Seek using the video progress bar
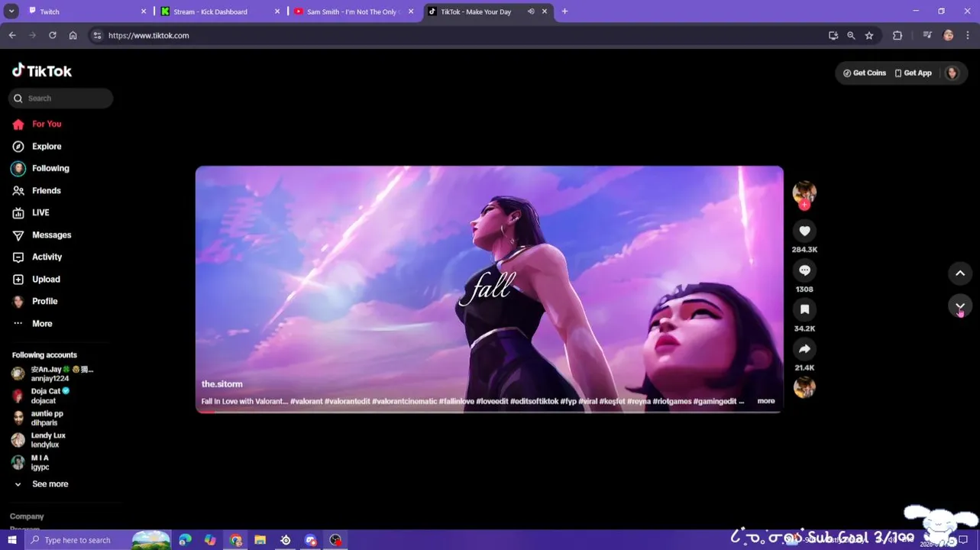The width and height of the screenshot is (980, 550). 489,412
